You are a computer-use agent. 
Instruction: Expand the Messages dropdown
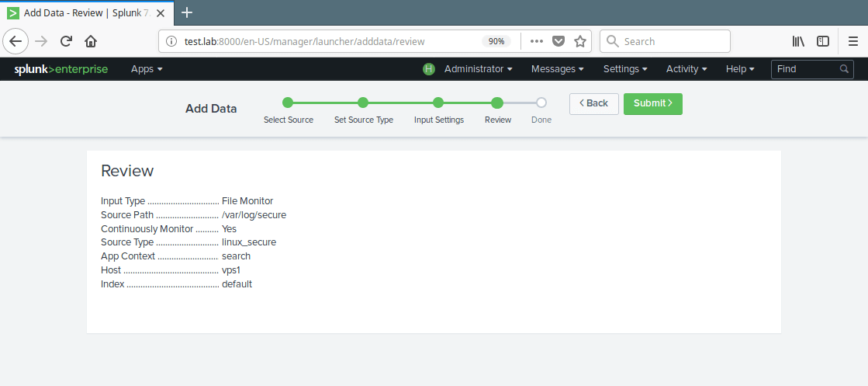557,69
